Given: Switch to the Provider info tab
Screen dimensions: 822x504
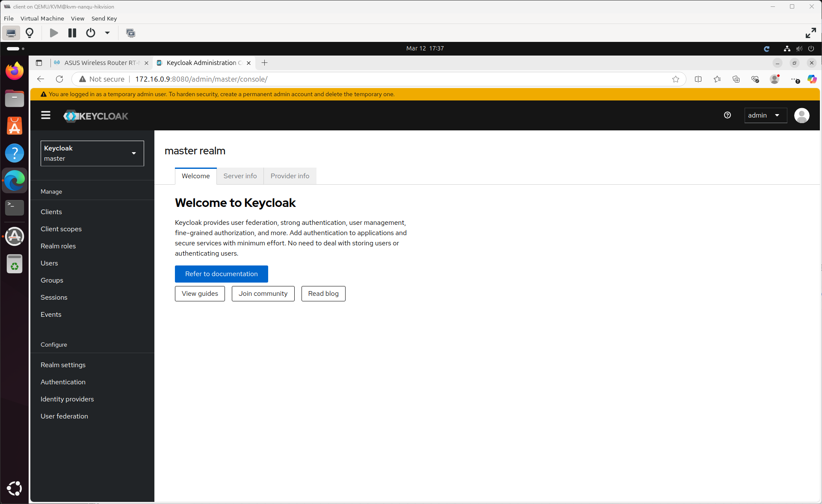Looking at the screenshot, I should pyautogui.click(x=290, y=176).
